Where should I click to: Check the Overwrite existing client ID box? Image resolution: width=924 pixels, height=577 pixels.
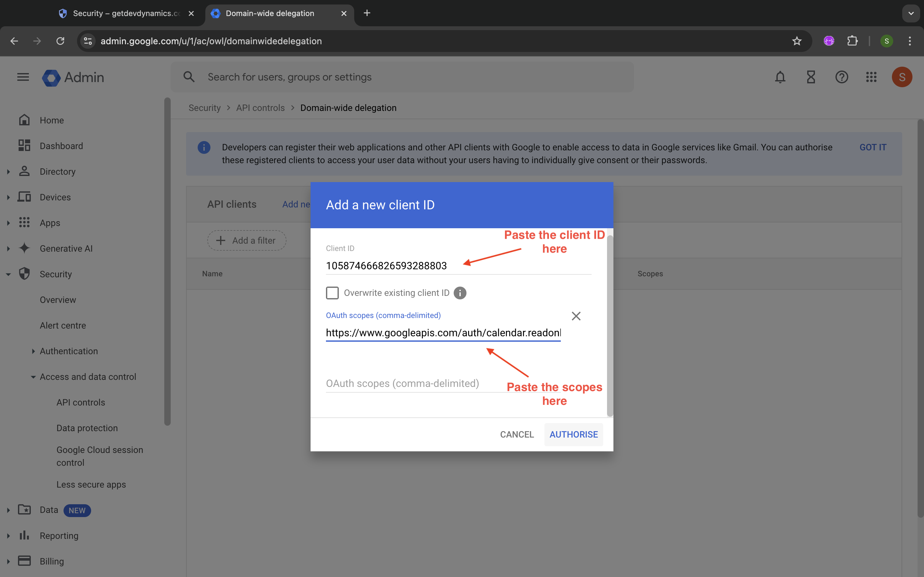click(332, 293)
